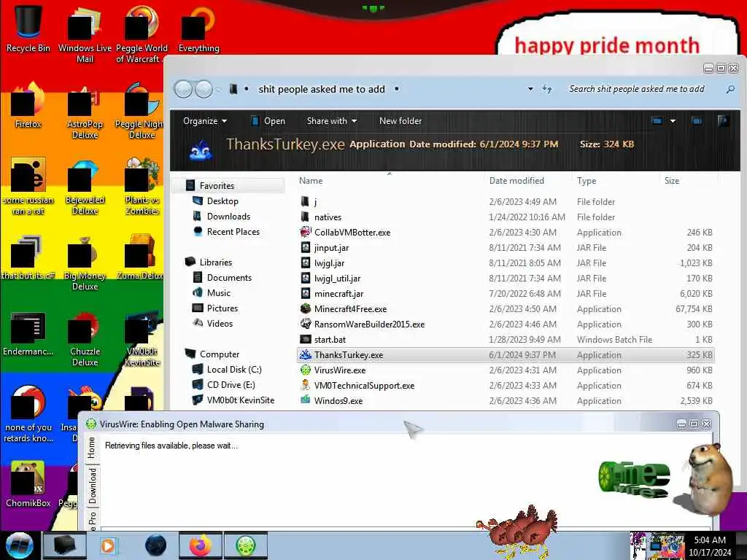The image size is (747, 560).
Task: Select Desktop in Favorites
Action: tap(215, 201)
